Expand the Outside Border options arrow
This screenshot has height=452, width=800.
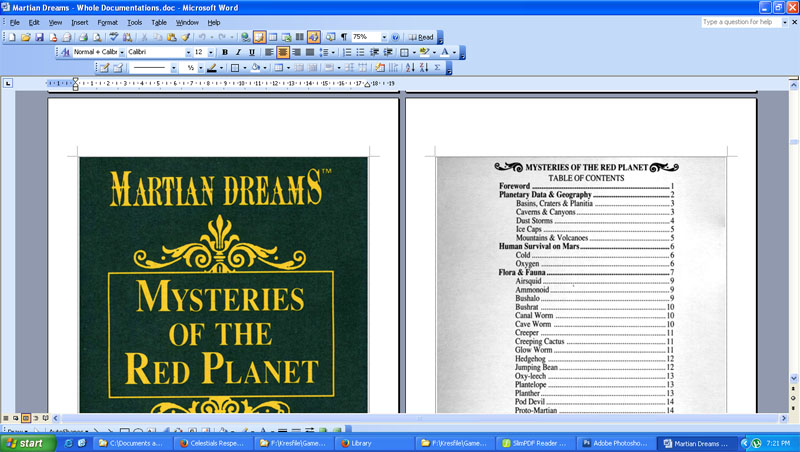click(x=244, y=67)
